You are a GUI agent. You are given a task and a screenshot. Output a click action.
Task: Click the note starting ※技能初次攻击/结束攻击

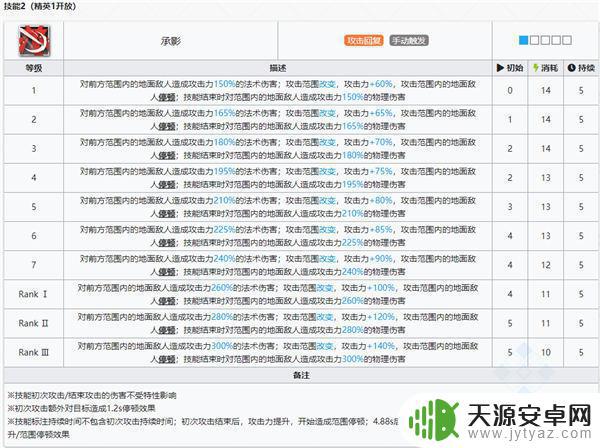pyautogui.click(x=92, y=395)
